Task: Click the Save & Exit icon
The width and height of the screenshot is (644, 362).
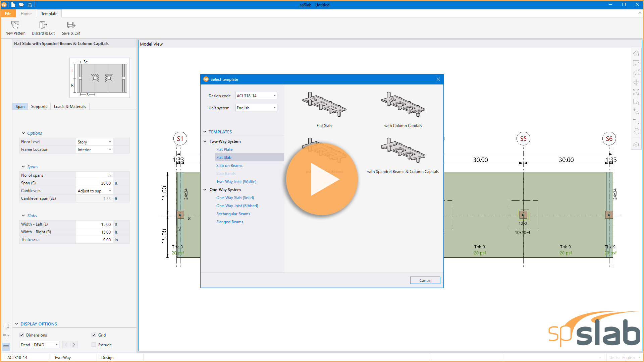Action: (x=71, y=27)
